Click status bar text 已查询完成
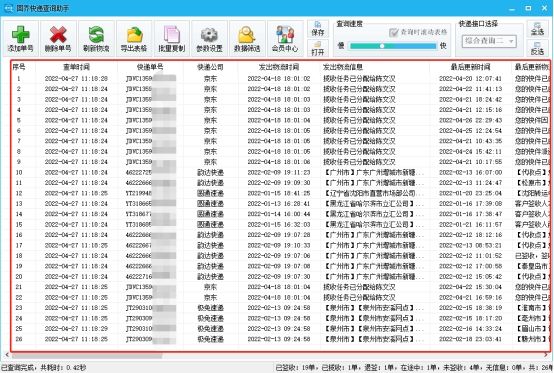Viewport: 554px width, 373px height. pyautogui.click(x=19, y=368)
